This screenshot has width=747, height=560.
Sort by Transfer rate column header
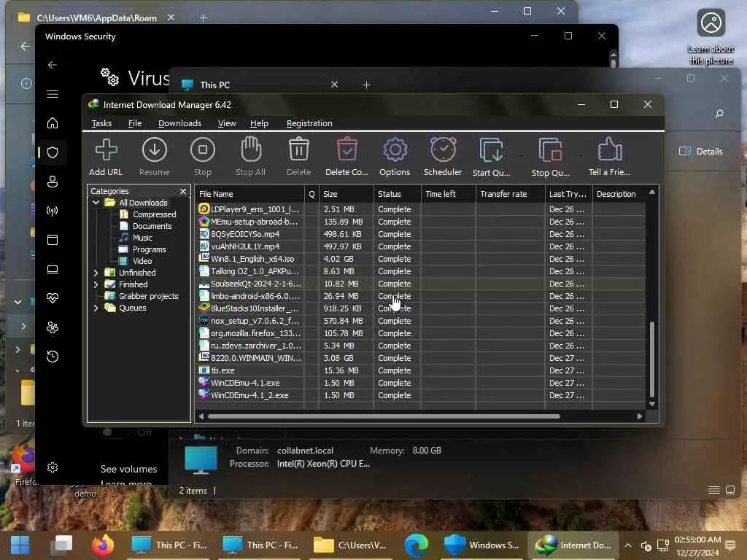(510, 194)
